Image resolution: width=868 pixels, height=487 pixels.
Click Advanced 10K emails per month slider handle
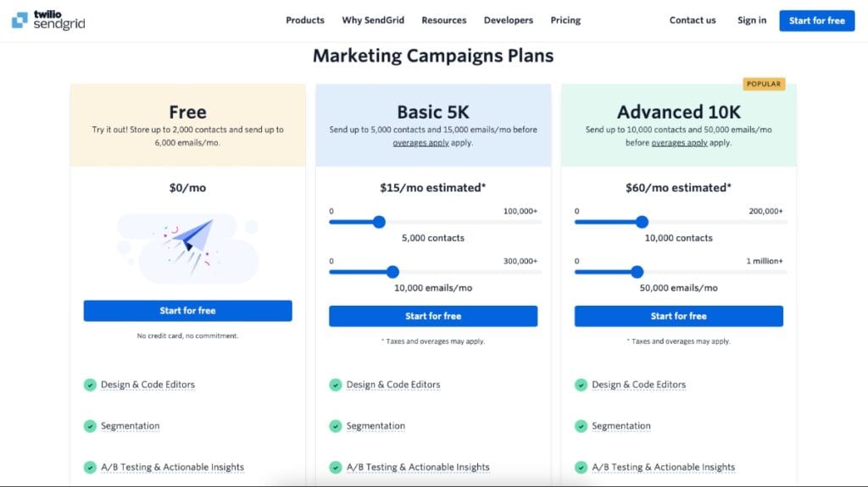(x=637, y=272)
